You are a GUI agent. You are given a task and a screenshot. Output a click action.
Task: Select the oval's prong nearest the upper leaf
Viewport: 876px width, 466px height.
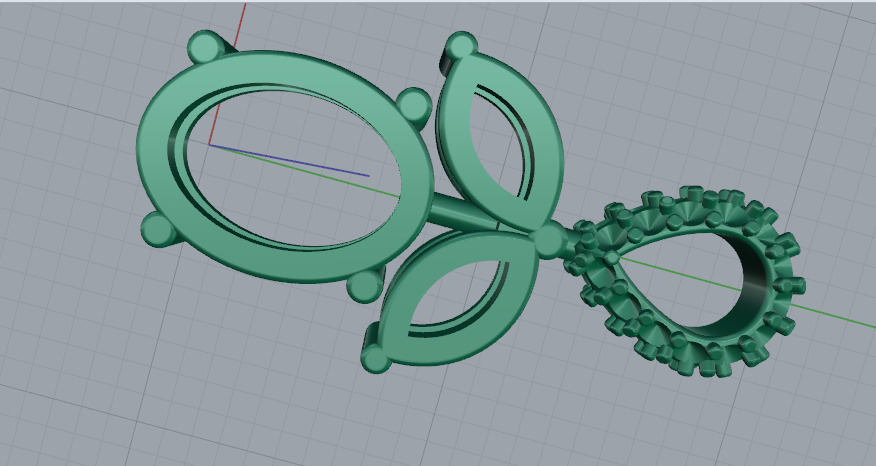(415, 105)
